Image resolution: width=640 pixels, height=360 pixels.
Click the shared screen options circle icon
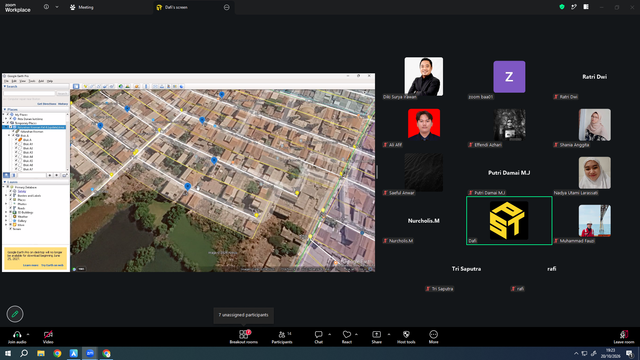coord(227,7)
